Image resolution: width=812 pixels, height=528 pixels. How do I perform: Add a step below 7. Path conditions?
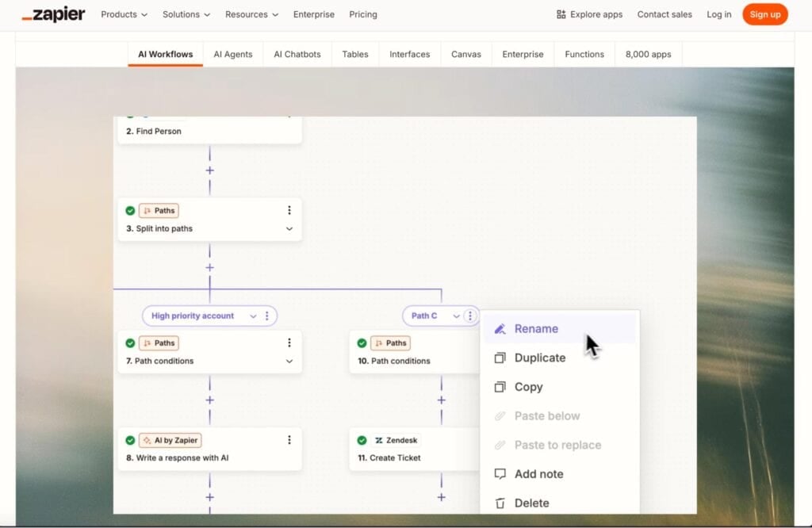click(x=209, y=400)
